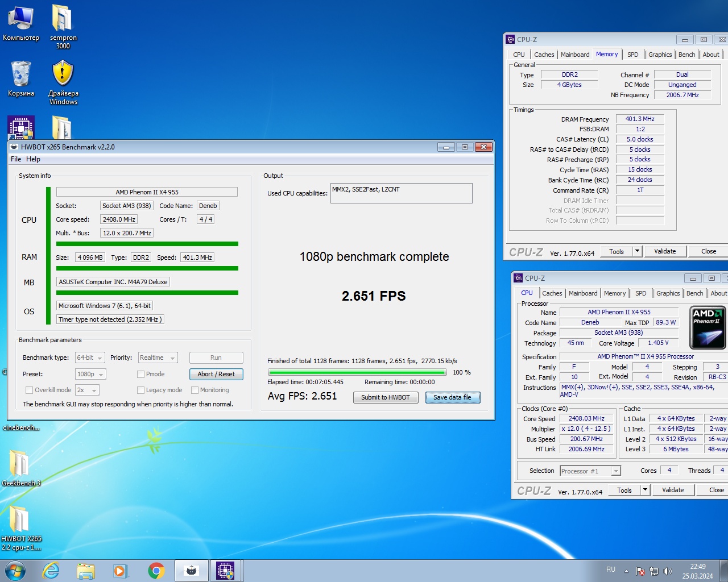Switch to Memory tab in lower CPU-Z
Screen dimensions: 728x582
point(614,293)
